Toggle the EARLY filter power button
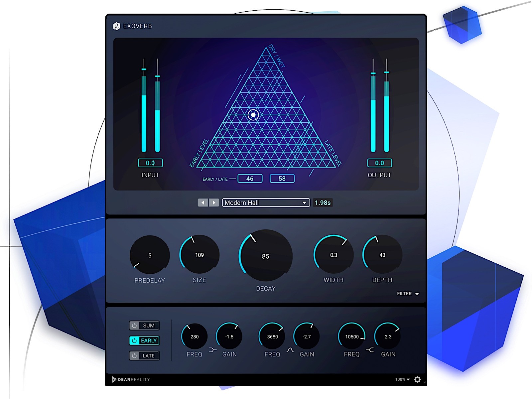This screenshot has height=399, width=532. pyautogui.click(x=134, y=340)
